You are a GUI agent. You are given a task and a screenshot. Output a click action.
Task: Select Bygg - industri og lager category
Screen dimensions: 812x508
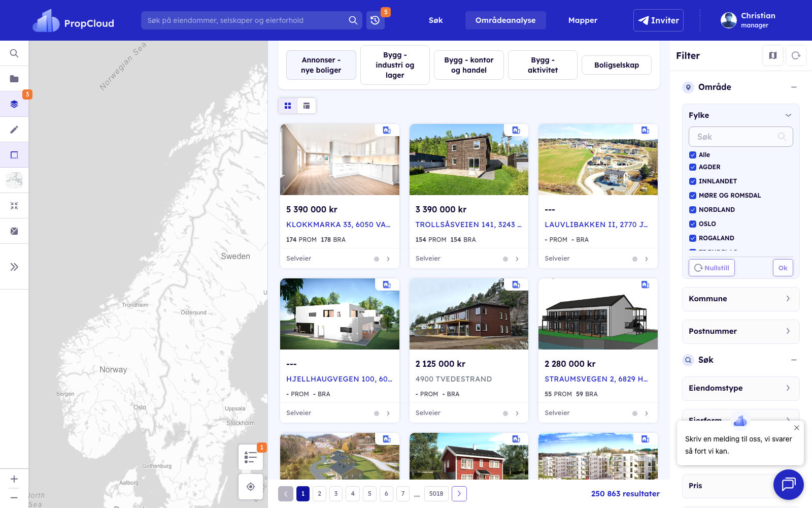[x=395, y=65]
